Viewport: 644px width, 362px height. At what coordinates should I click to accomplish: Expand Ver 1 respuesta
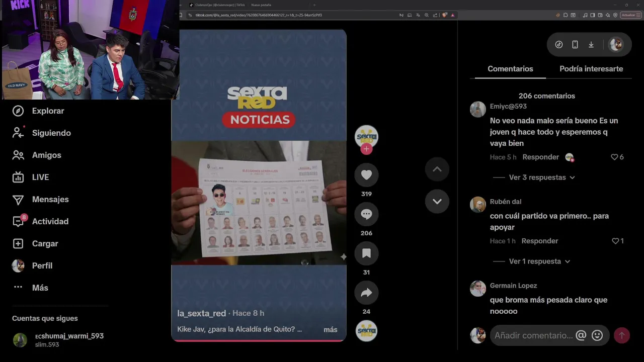pyautogui.click(x=539, y=261)
